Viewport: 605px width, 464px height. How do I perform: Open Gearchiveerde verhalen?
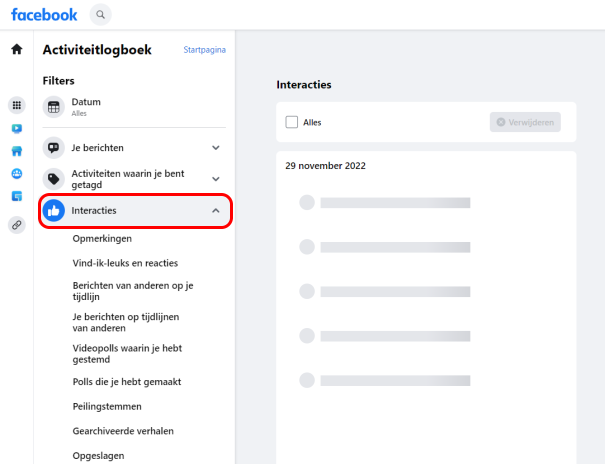pyautogui.click(x=123, y=431)
